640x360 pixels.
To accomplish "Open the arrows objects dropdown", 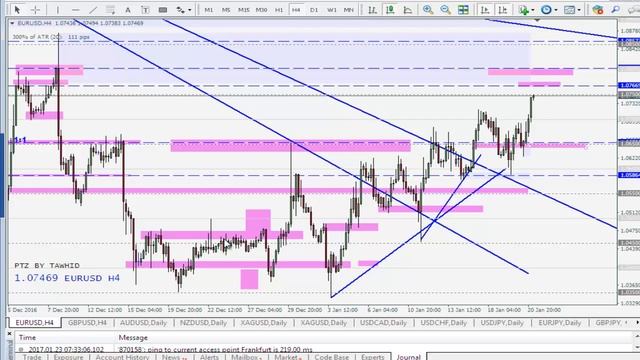I will (x=183, y=9).
